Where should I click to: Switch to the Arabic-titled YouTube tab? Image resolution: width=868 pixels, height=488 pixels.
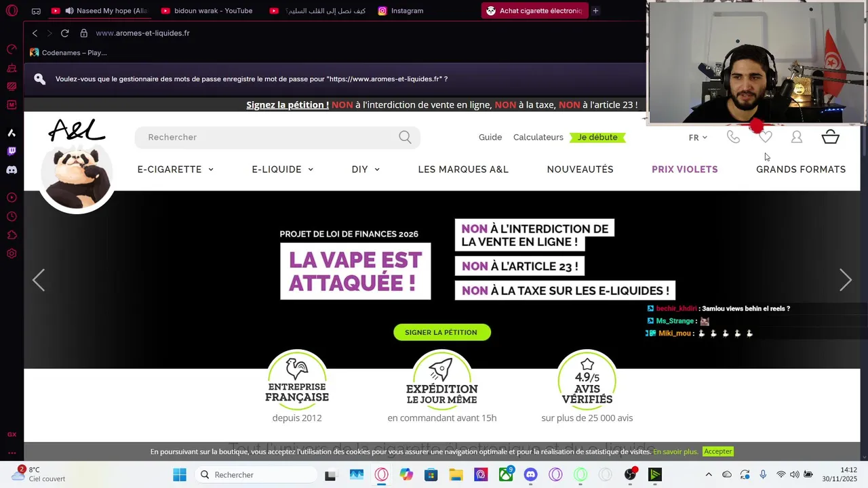(x=317, y=11)
